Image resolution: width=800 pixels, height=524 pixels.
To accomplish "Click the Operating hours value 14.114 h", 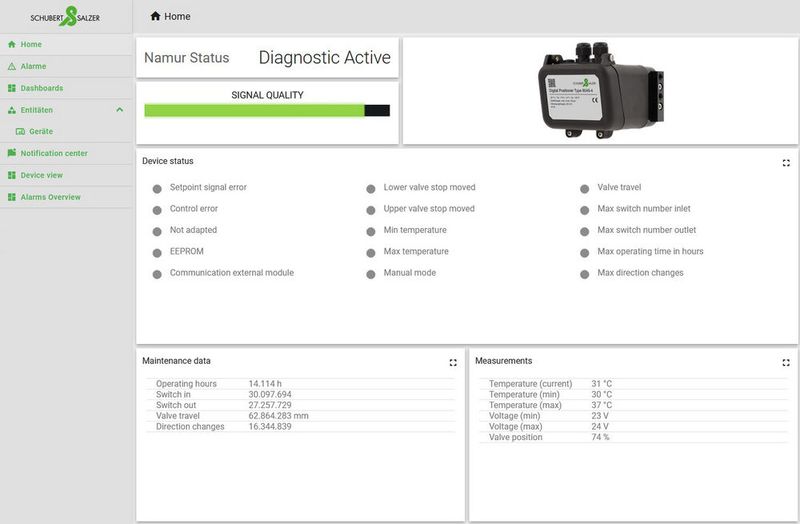I will (x=265, y=384).
